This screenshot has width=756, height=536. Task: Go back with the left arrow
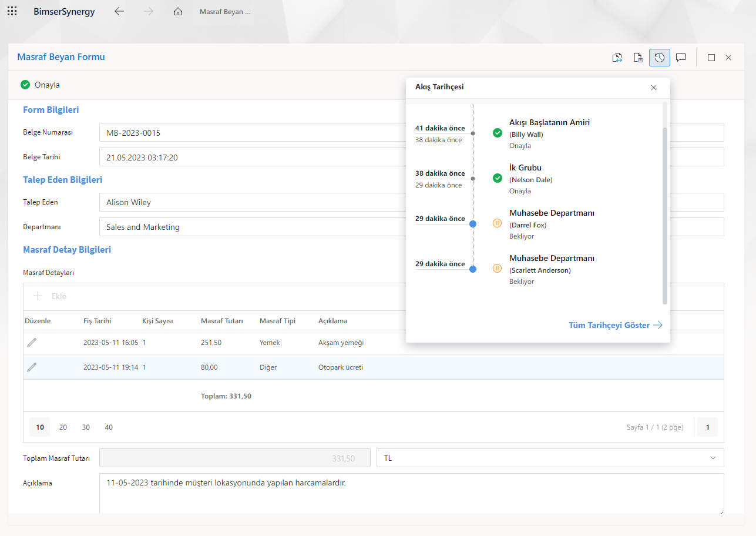coord(119,11)
